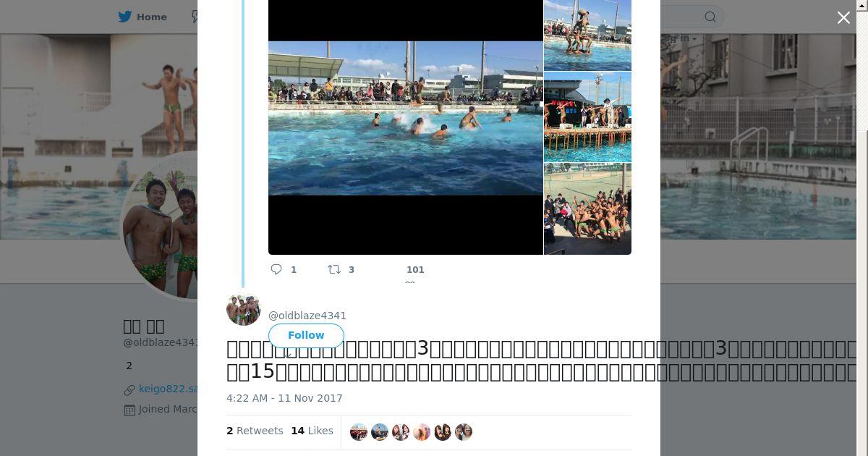Click the first liker avatar thumbnail
868x456 pixels.
pos(359,432)
